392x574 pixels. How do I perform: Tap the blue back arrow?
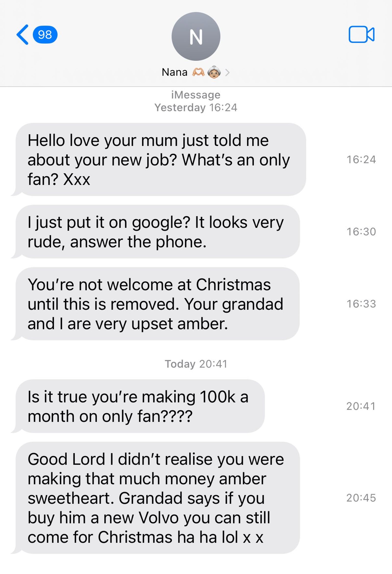23,35
